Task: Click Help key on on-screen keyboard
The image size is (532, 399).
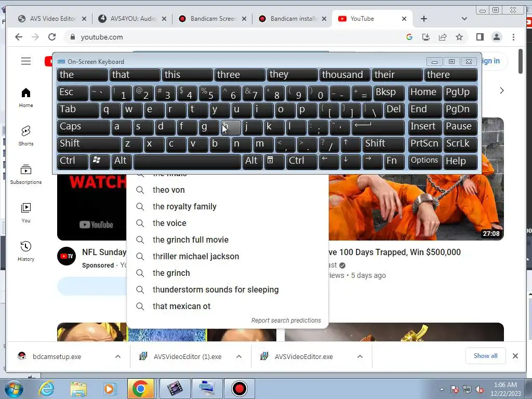Action: tap(460, 161)
